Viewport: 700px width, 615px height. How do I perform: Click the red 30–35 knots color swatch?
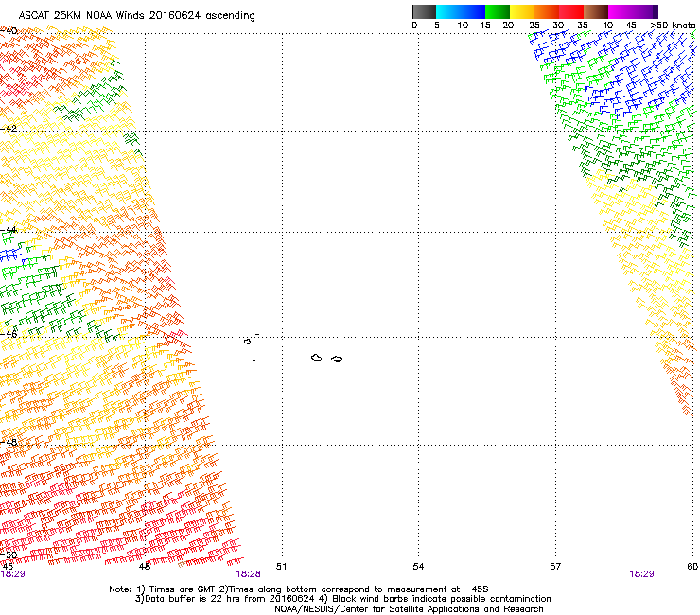(571, 11)
